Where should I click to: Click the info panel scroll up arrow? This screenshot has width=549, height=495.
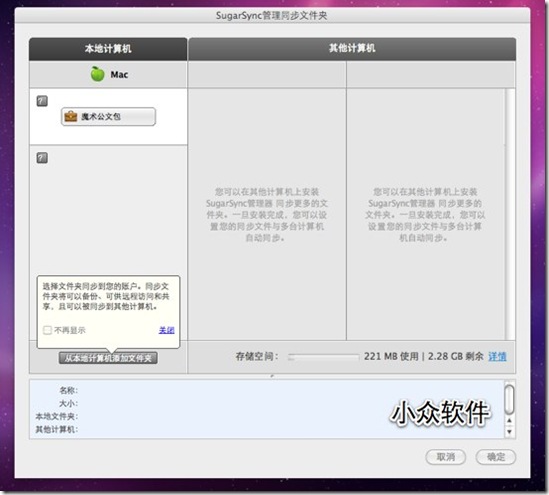[x=509, y=420]
